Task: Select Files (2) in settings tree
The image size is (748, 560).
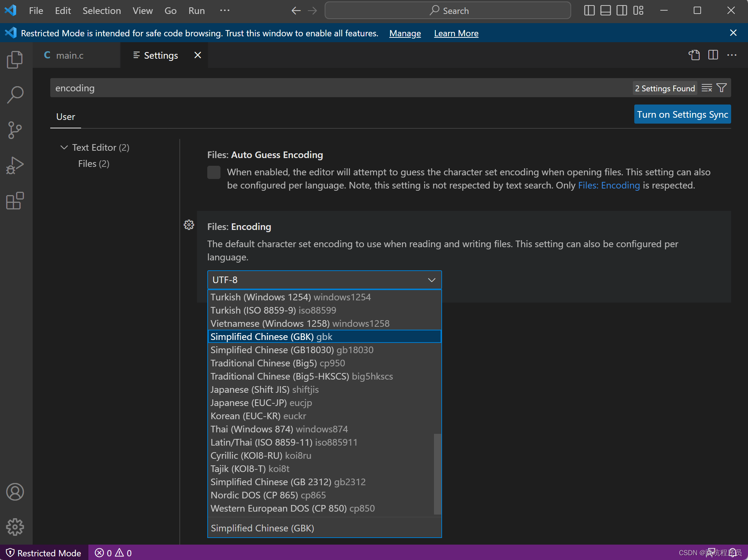Action: (x=94, y=164)
